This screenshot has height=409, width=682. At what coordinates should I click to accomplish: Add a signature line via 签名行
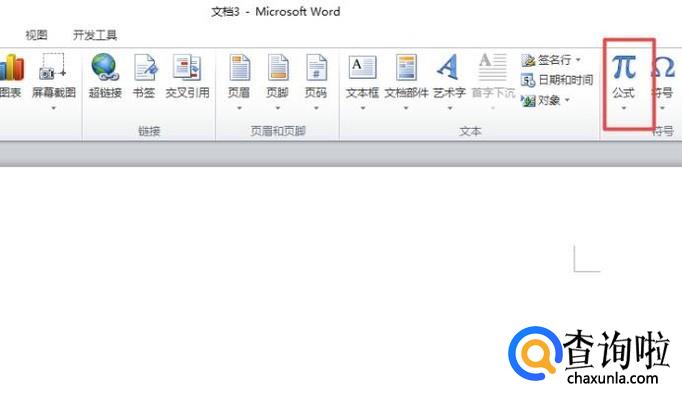pyautogui.click(x=546, y=60)
